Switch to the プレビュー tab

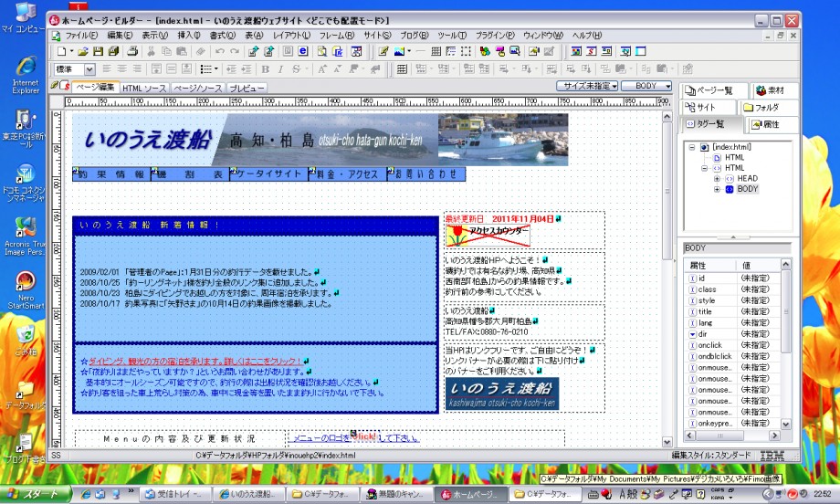[x=247, y=89]
